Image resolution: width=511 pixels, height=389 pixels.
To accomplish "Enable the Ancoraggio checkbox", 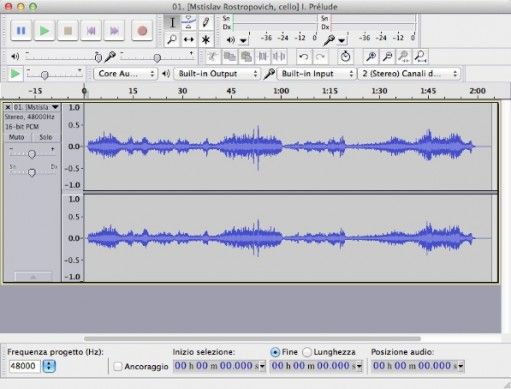I will [118, 366].
